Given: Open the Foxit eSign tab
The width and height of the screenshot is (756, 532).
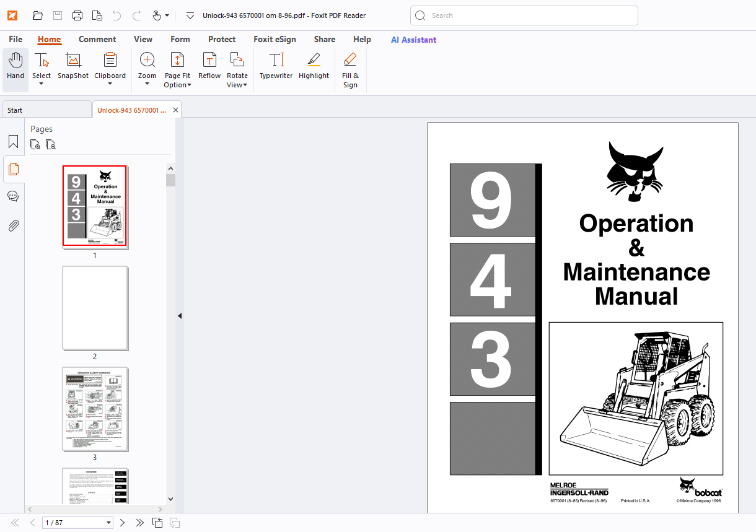Looking at the screenshot, I should pos(275,39).
